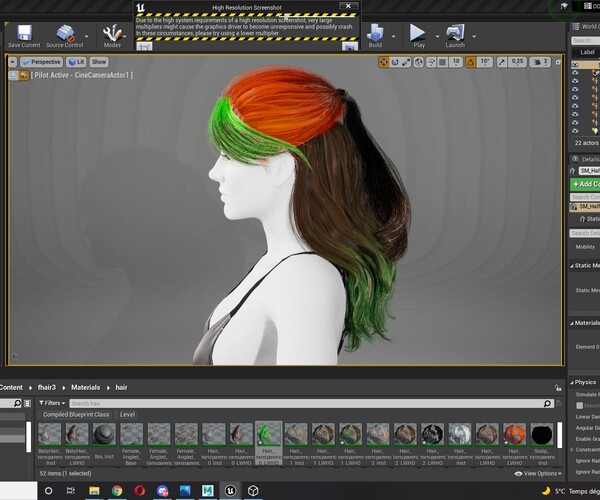Open Opera browser from the taskbar
The height and width of the screenshot is (500, 600).
pyautogui.click(x=140, y=490)
